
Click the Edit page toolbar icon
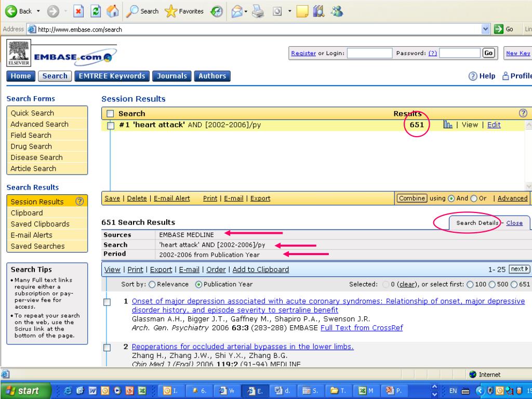277,11
